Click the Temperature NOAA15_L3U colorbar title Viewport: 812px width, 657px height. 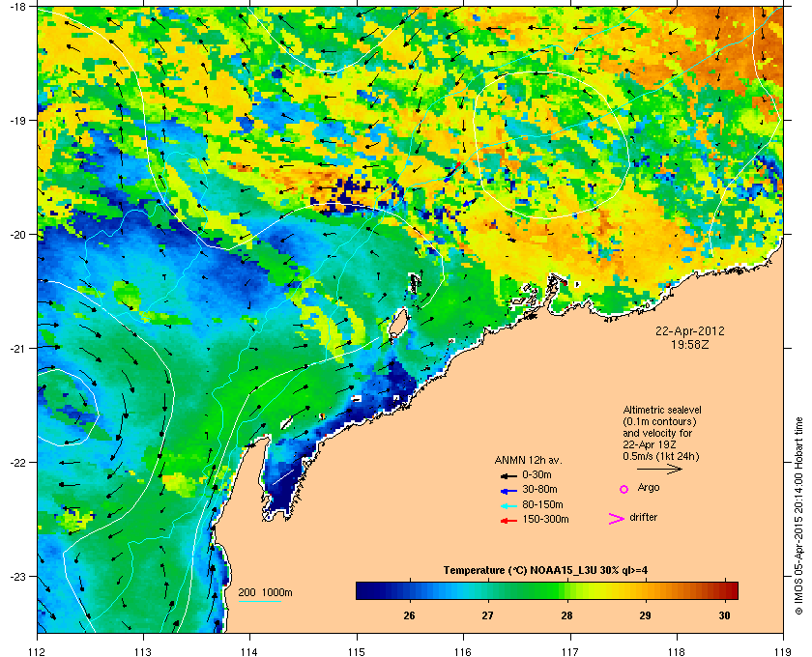[545, 571]
